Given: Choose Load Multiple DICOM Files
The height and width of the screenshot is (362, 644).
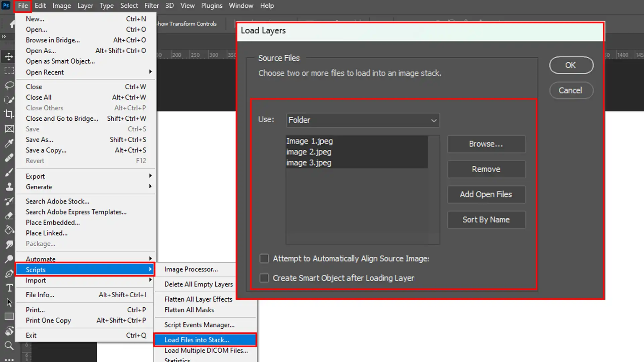Looking at the screenshot, I should point(206,350).
